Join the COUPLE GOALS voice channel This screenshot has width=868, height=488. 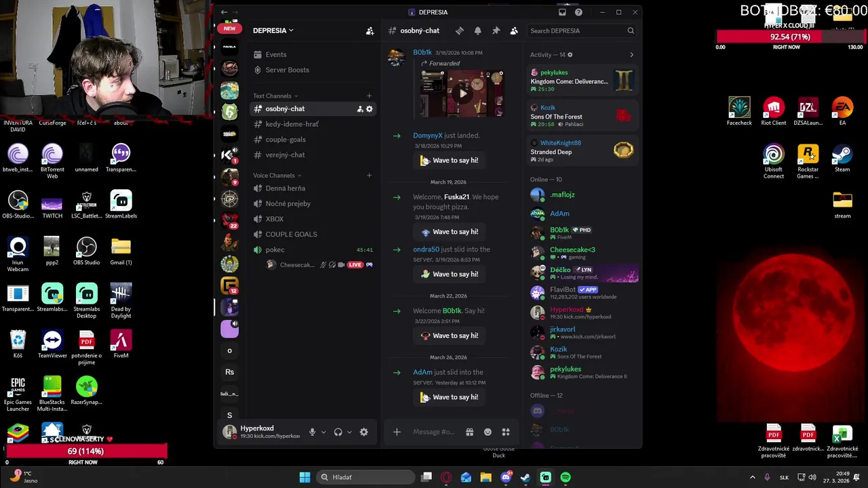click(x=313, y=234)
